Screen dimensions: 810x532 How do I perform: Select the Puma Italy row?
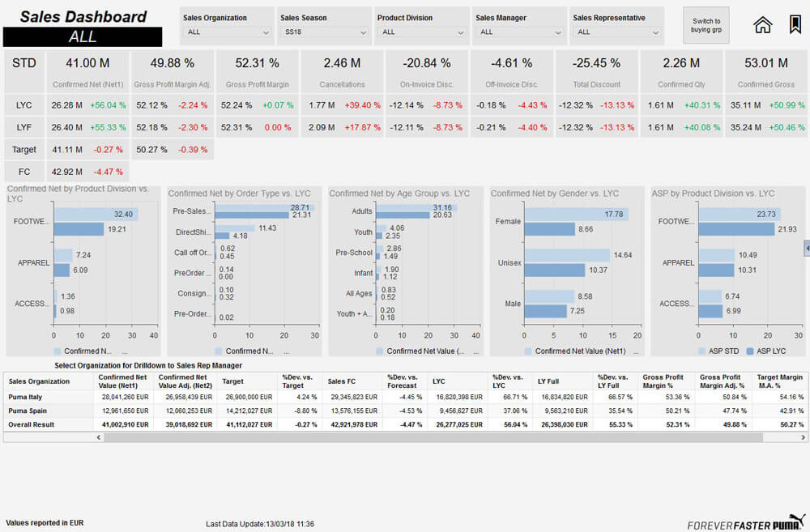pyautogui.click(x=404, y=398)
